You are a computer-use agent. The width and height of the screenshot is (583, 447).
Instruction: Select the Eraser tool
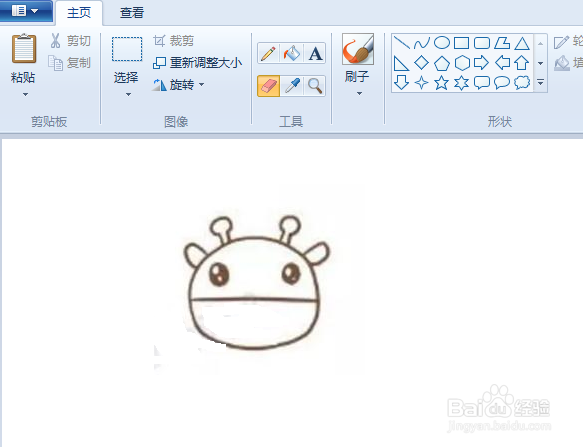(268, 86)
